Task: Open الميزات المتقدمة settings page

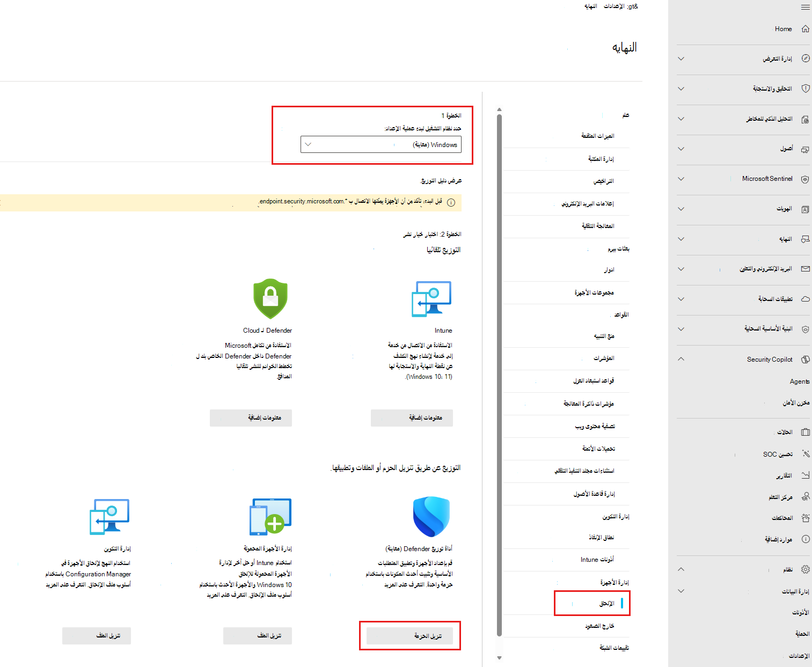Action: (598, 136)
